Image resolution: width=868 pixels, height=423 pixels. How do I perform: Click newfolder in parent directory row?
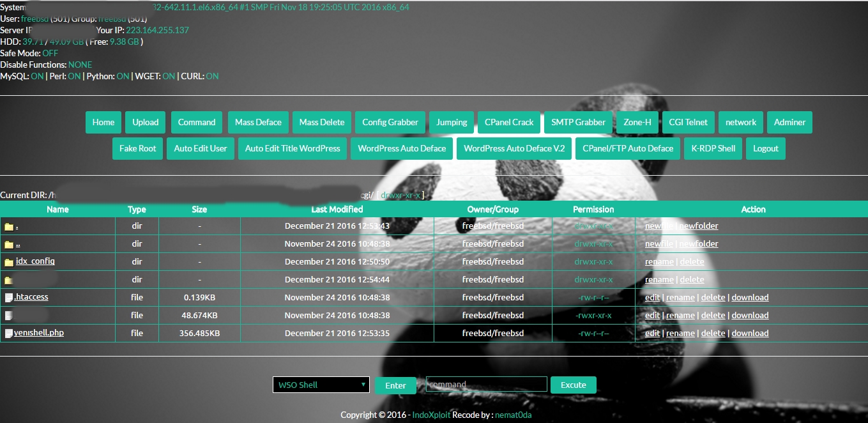tap(698, 243)
